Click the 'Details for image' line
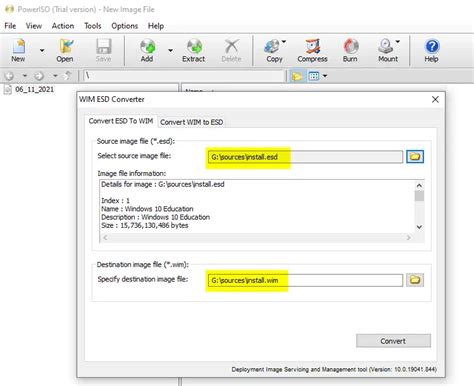474x386 pixels. [x=163, y=184]
